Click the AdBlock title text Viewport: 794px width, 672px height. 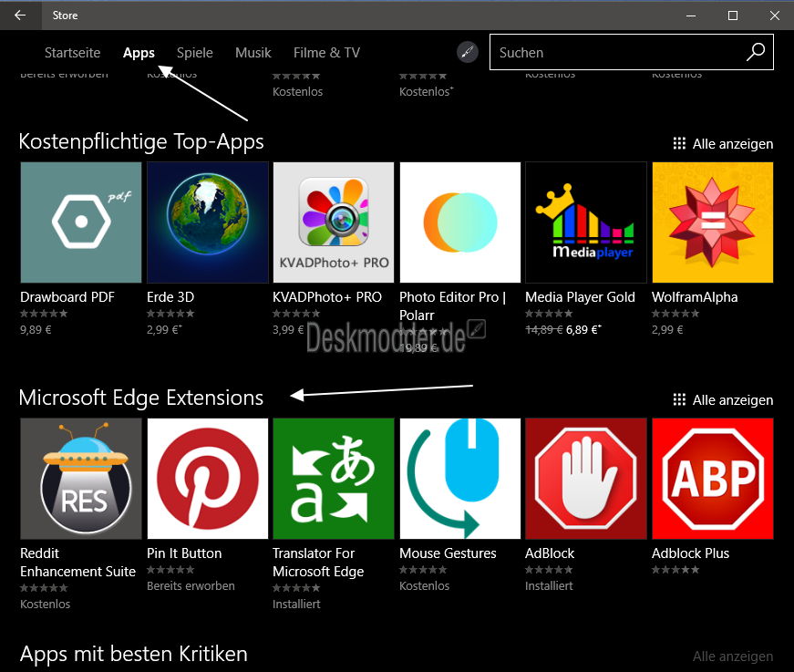[x=550, y=553]
